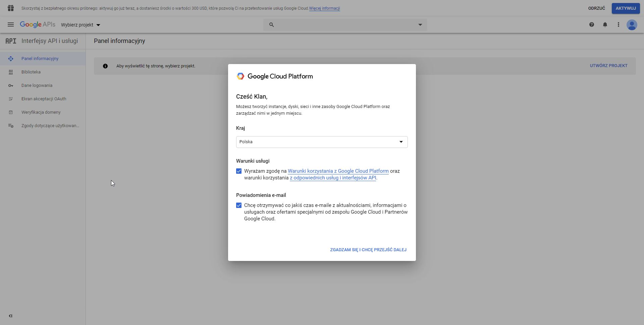Open the notifications bell

(605, 24)
